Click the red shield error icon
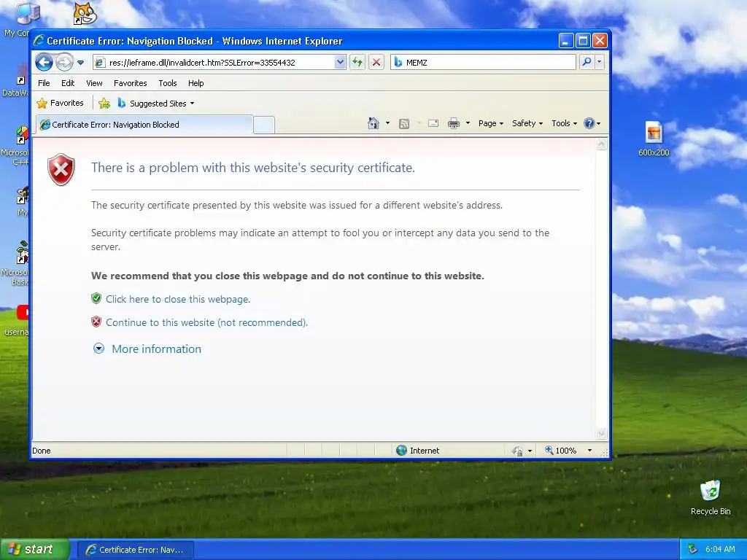 click(61, 169)
